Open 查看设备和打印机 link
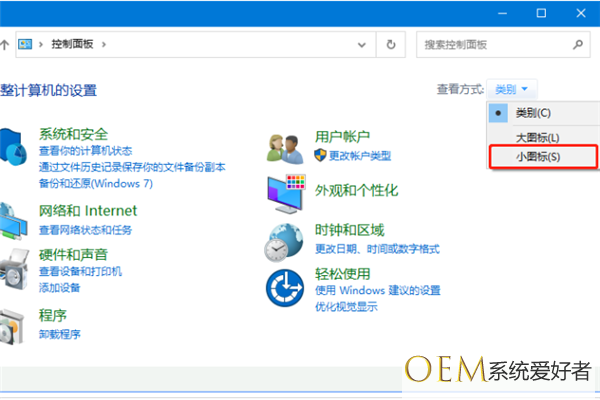This screenshot has width=600, height=400. pyautogui.click(x=80, y=271)
